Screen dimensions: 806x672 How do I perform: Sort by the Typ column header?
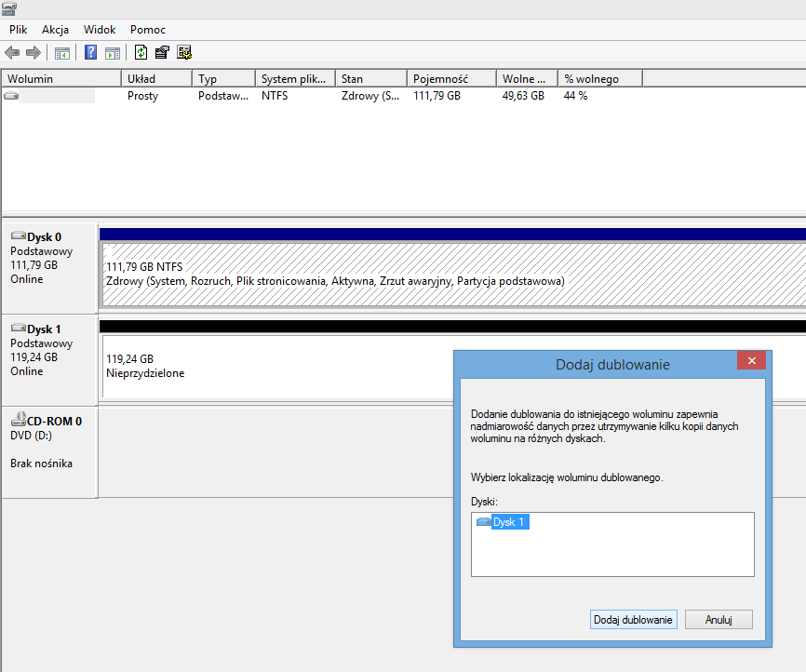(x=223, y=79)
